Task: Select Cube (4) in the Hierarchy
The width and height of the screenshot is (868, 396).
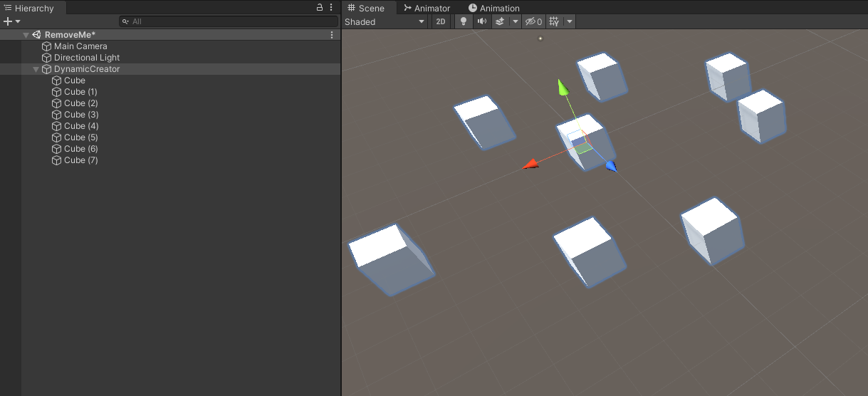Action: pyautogui.click(x=81, y=126)
